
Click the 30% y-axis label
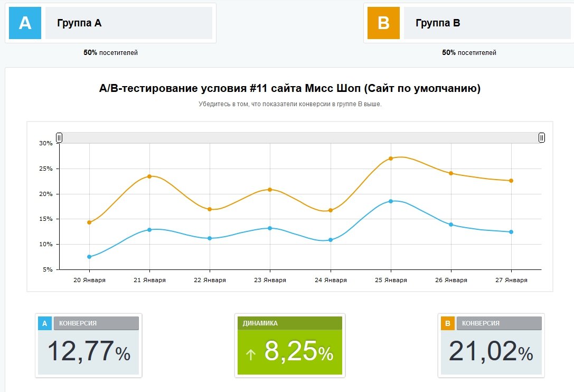[x=46, y=143]
